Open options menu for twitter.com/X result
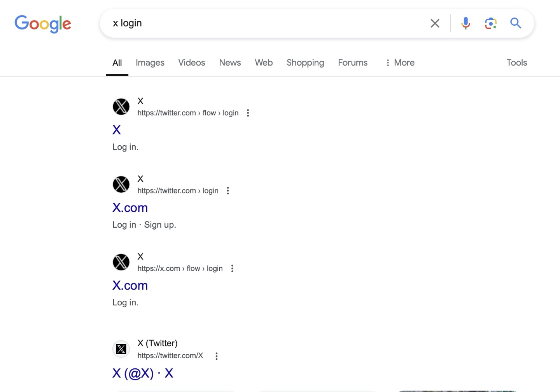The height and width of the screenshot is (392, 560). [217, 356]
